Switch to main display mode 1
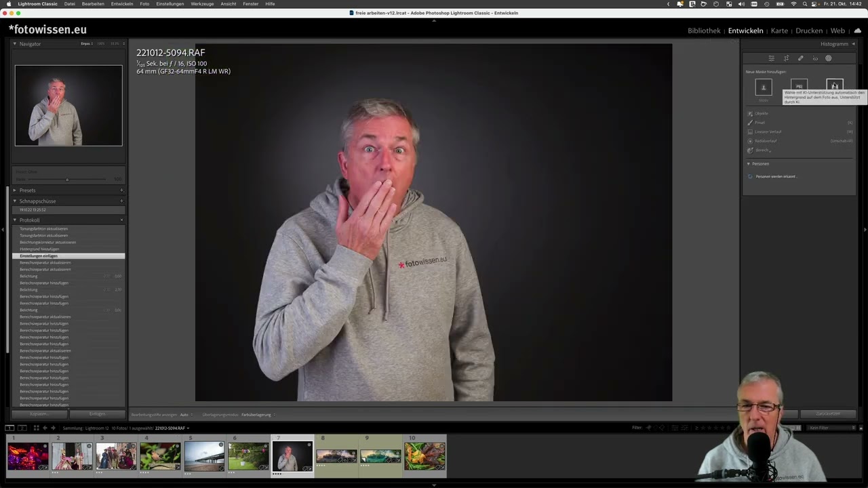 click(x=9, y=428)
